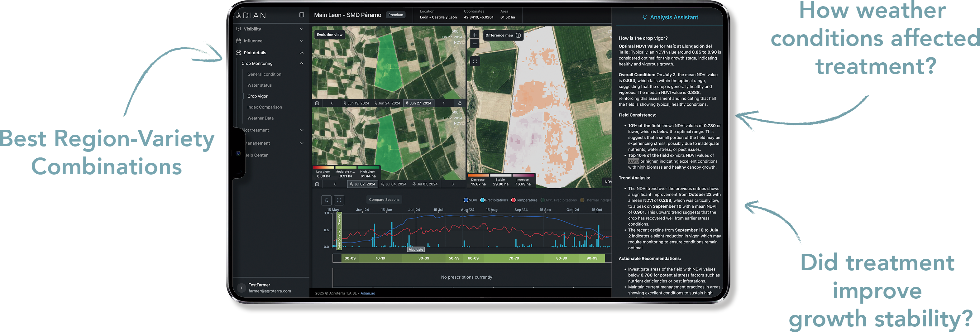Expand the chart with the fullscreen icon
The height and width of the screenshot is (332, 980).
(339, 200)
